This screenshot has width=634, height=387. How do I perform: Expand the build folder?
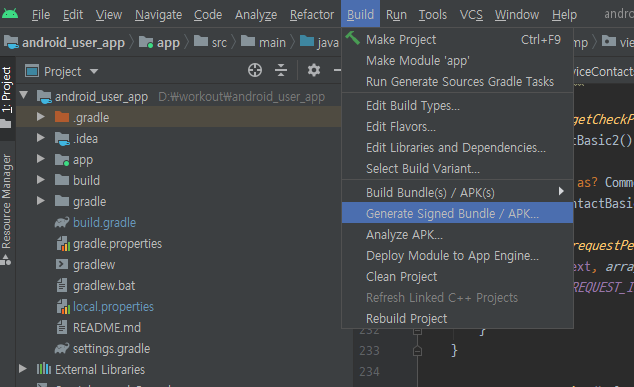pos(40,180)
